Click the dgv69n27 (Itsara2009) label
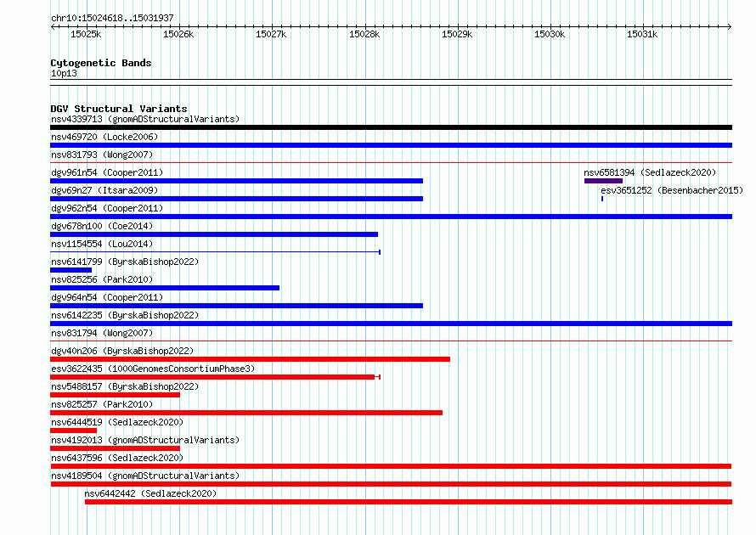 (x=104, y=190)
